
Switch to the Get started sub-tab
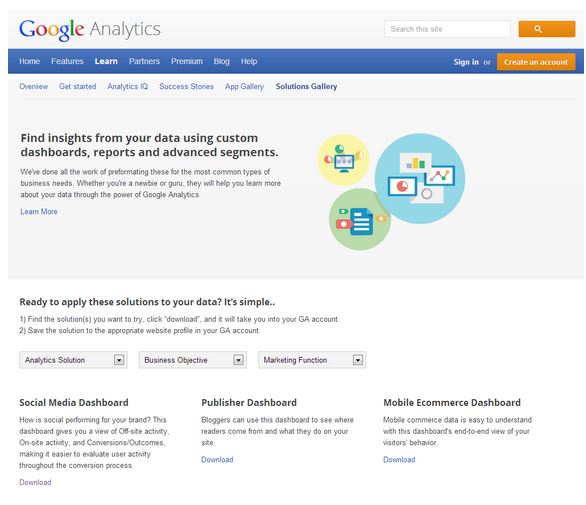tap(77, 86)
